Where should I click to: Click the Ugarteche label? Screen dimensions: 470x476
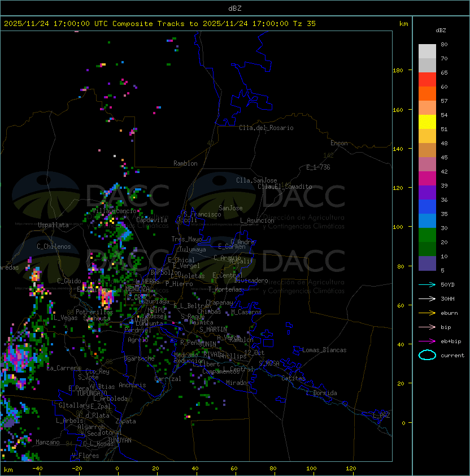click(x=140, y=358)
